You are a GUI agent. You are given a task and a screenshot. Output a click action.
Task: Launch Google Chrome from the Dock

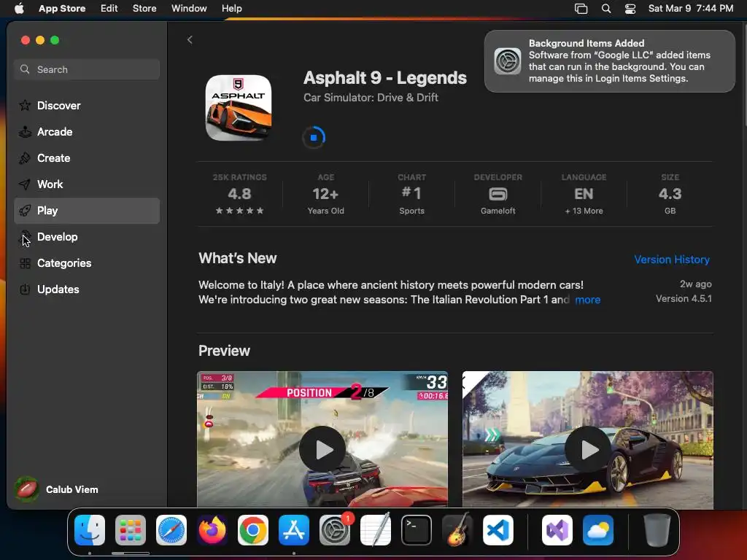pos(253,530)
